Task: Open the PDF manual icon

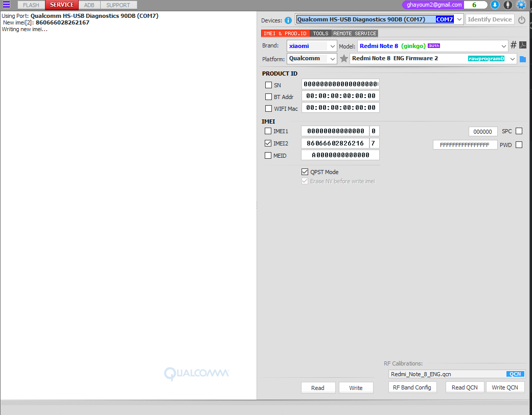Action: [x=523, y=45]
